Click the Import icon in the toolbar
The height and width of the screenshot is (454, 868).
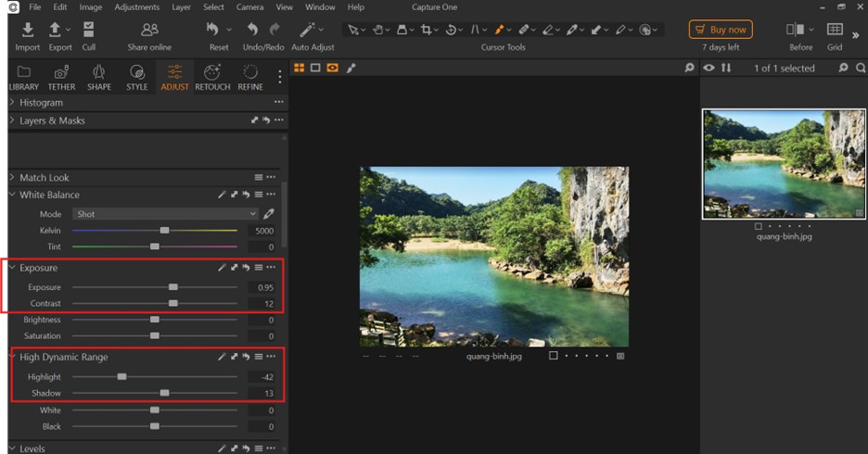coord(27,30)
